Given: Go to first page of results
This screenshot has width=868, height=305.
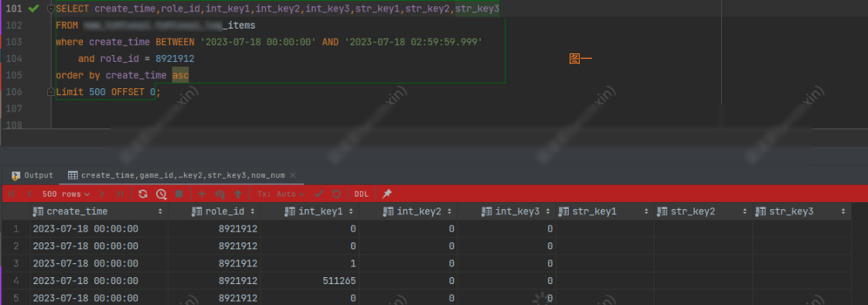Looking at the screenshot, I should 12,194.
